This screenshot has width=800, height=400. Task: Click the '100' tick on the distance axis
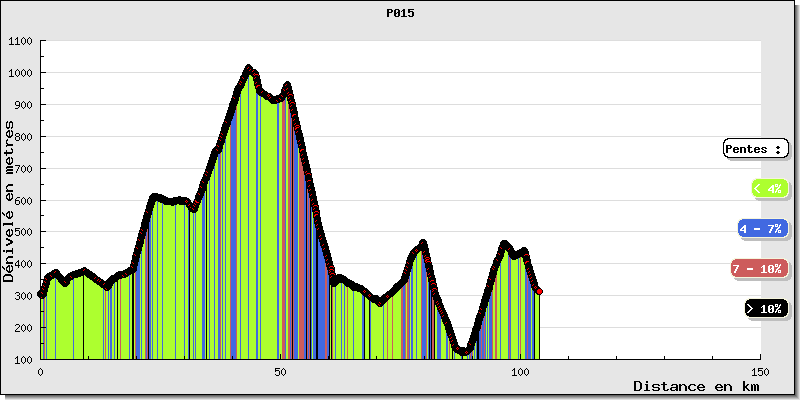520,371
